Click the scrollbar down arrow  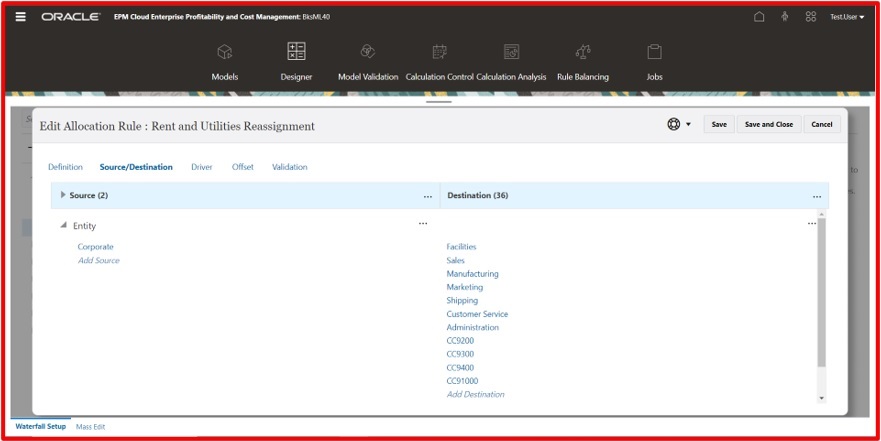point(821,398)
